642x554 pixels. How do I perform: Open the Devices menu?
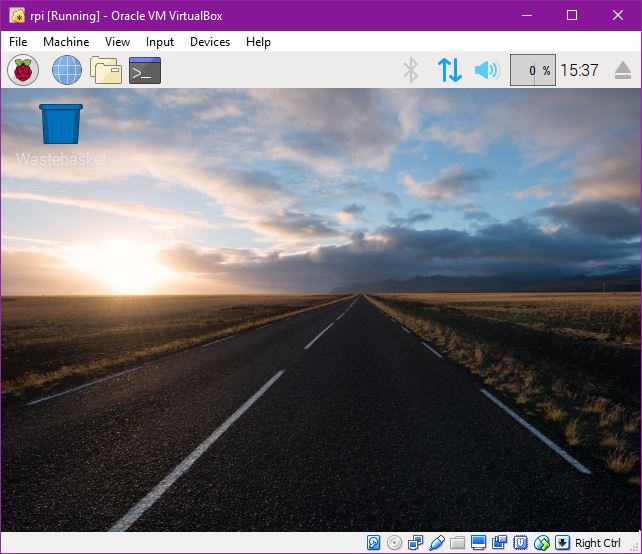click(210, 42)
